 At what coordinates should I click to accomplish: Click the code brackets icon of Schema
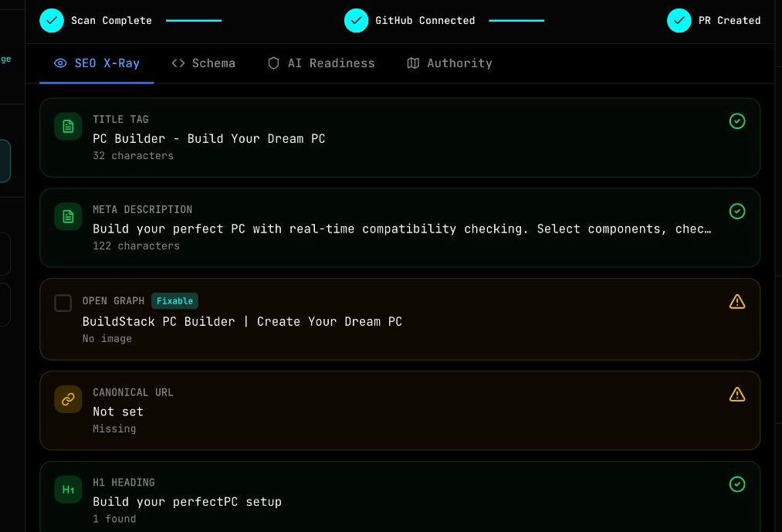(x=178, y=63)
